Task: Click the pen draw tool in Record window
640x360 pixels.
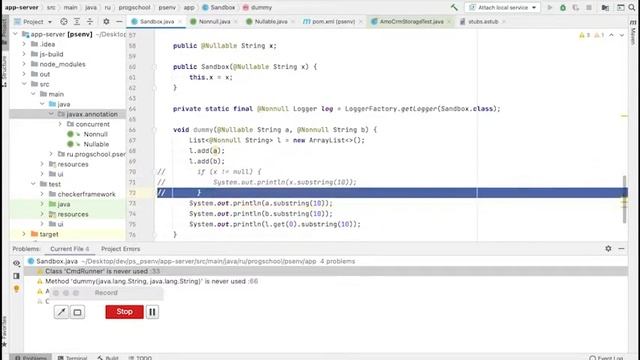Action: 61,312
